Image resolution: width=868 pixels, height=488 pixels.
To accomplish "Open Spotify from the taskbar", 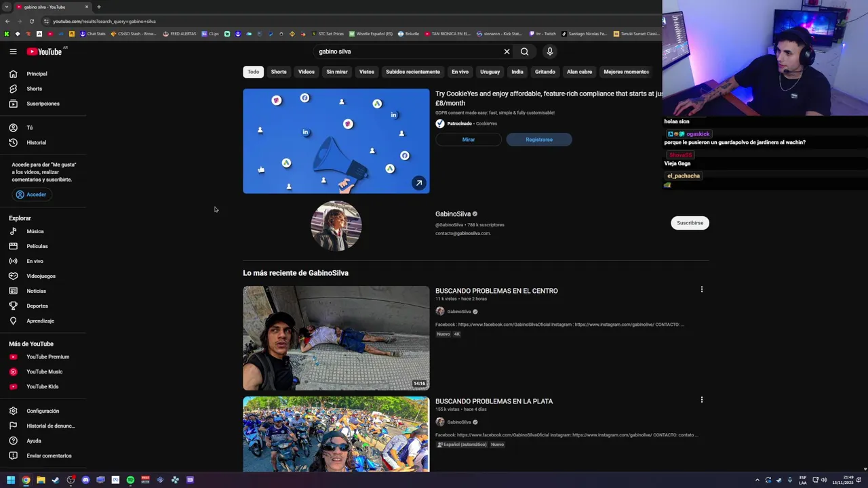I will (130, 480).
